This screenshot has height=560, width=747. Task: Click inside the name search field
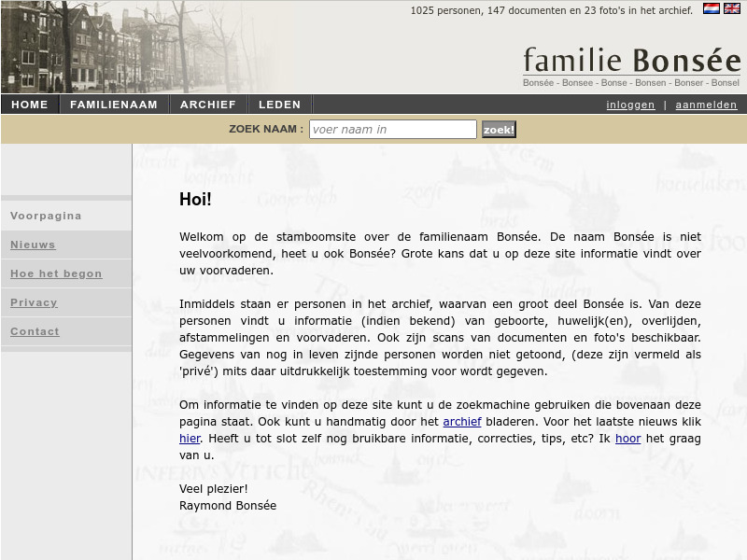[392, 129]
